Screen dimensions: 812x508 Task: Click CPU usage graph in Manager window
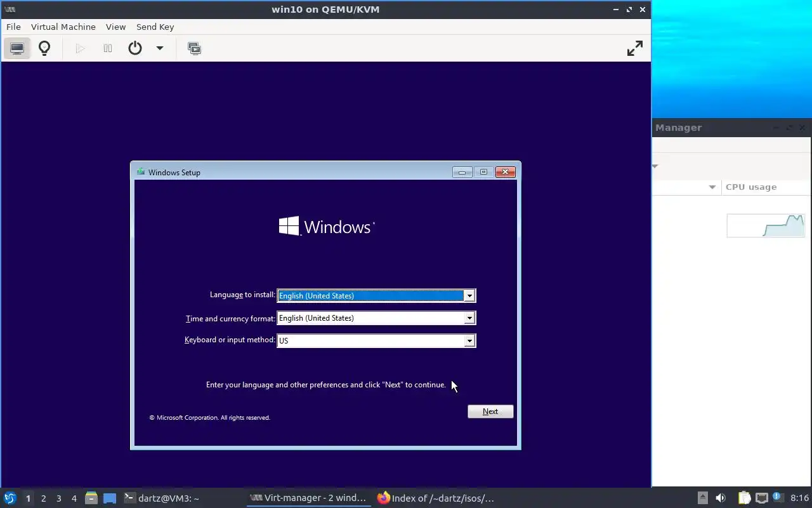pyautogui.click(x=766, y=226)
